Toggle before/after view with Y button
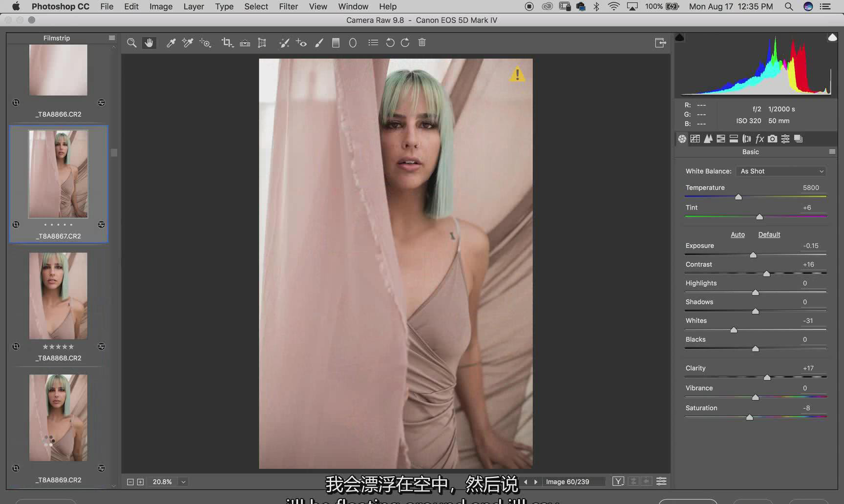Image resolution: width=844 pixels, height=504 pixels. 618,482
